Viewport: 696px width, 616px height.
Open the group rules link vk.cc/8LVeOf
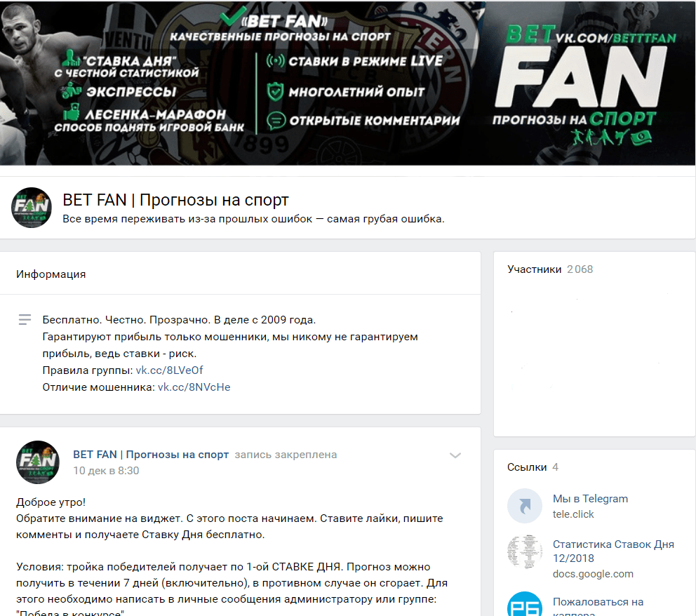point(169,370)
